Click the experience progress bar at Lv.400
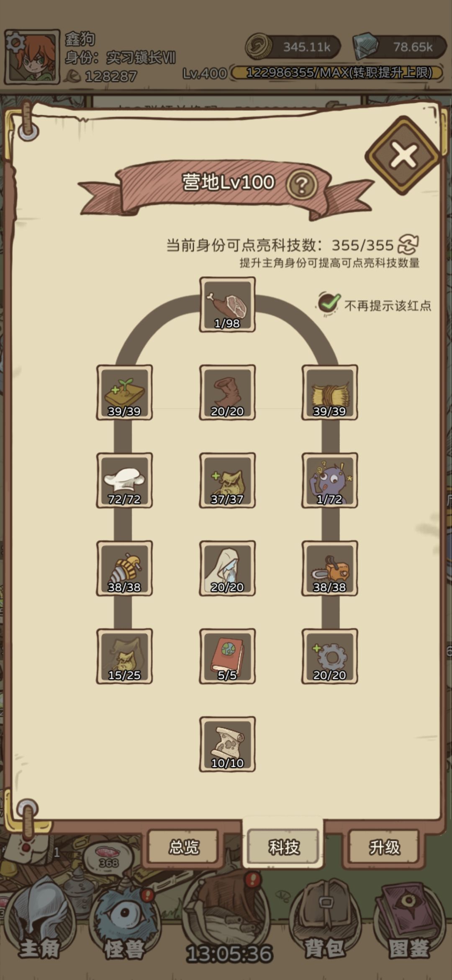Screen dimensions: 452x980 point(337,73)
